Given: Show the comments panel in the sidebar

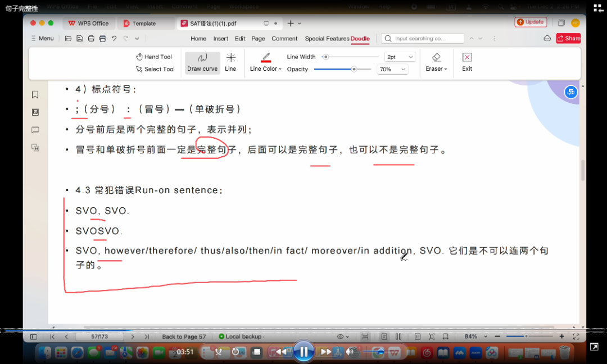Looking at the screenshot, I should tap(35, 130).
